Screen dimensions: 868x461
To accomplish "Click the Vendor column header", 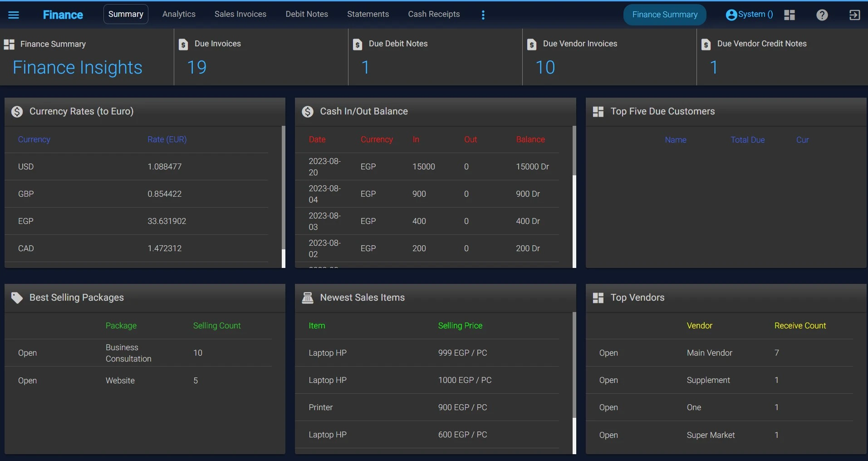I will coord(699,326).
